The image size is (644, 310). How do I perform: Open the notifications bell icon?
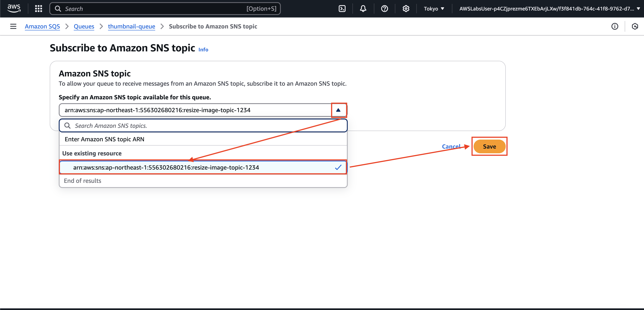tap(363, 9)
